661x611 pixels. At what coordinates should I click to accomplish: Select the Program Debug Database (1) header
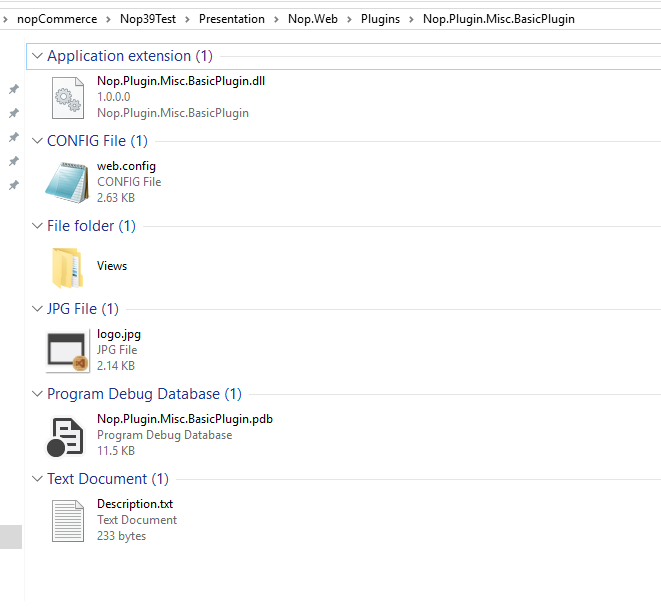tap(144, 394)
